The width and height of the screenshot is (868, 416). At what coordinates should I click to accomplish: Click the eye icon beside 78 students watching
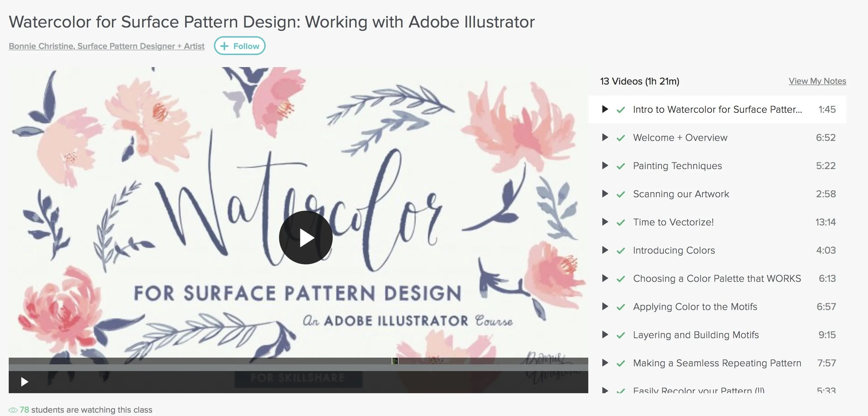click(x=13, y=410)
